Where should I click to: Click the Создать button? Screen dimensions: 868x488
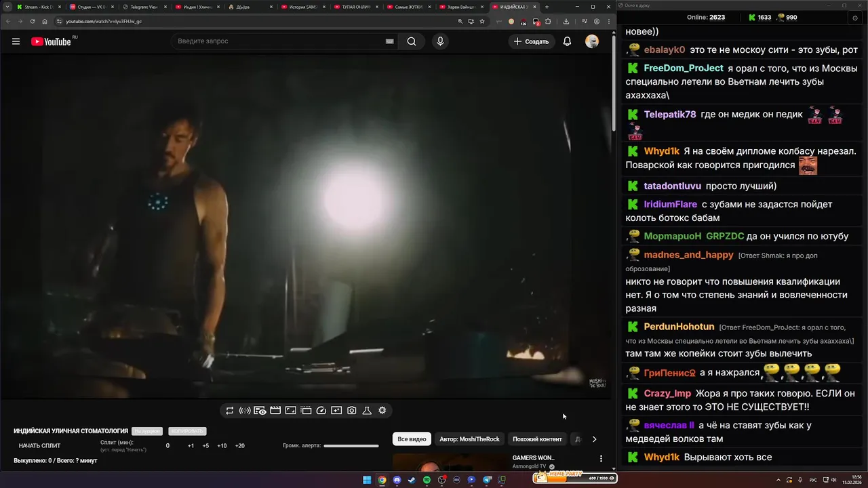tap(531, 41)
